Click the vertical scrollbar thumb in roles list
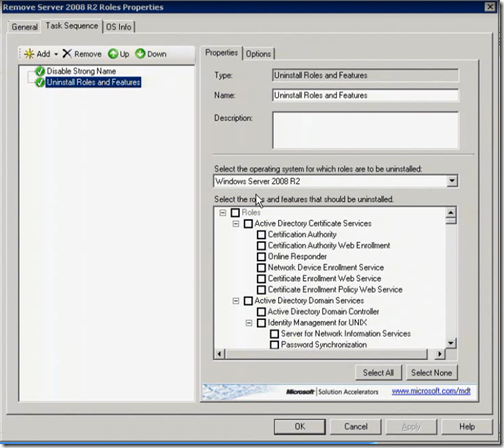Viewport: 504px width, 448px height. click(451, 221)
